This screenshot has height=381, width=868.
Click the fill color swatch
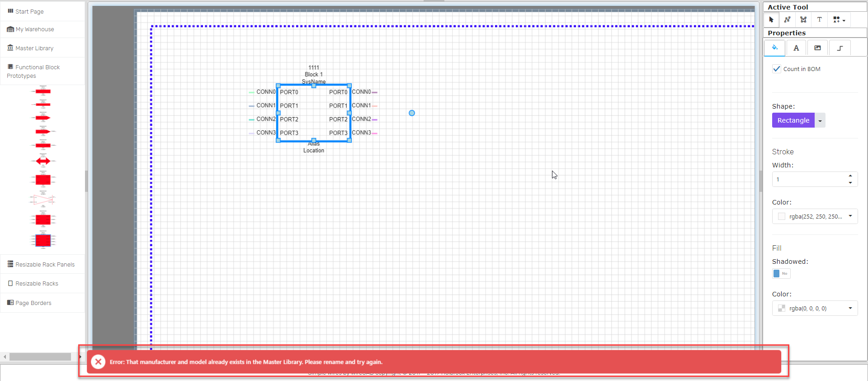[782, 308]
